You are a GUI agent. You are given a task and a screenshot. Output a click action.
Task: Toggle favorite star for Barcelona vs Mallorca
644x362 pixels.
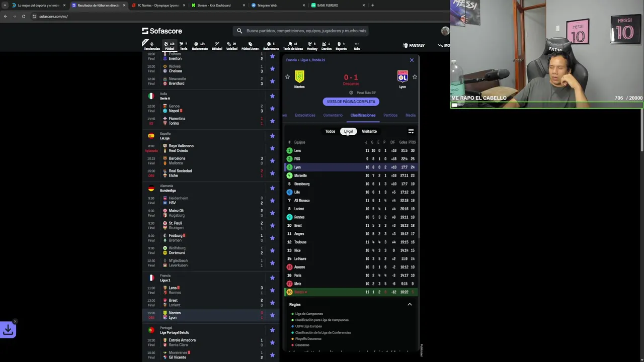tap(272, 161)
